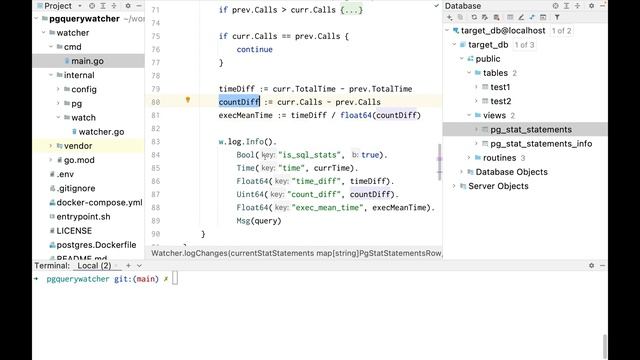Select entrypoint.sh file

(x=83, y=217)
